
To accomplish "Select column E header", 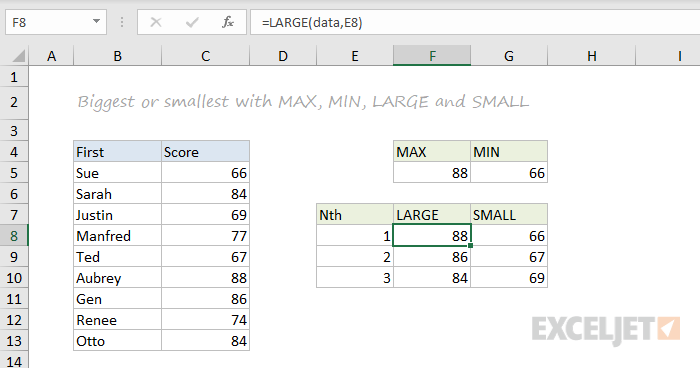I will tap(355, 56).
